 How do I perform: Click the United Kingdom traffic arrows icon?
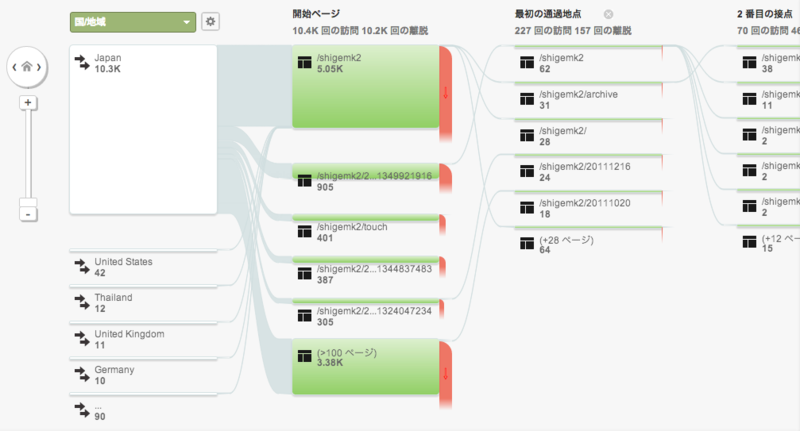click(x=82, y=339)
